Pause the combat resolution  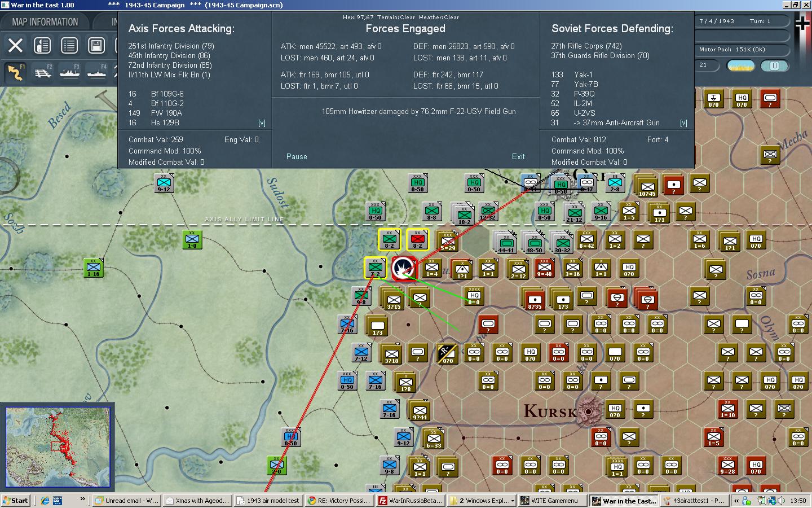(297, 156)
